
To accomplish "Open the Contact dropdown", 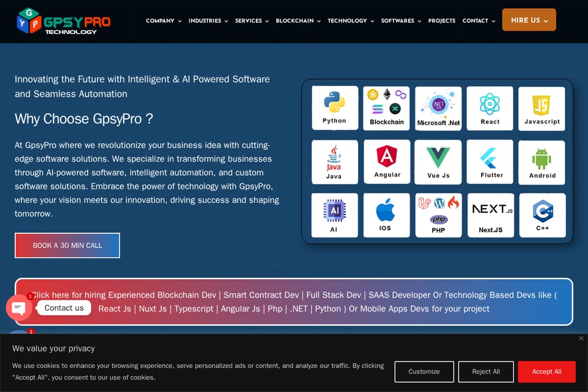I will 479,21.
